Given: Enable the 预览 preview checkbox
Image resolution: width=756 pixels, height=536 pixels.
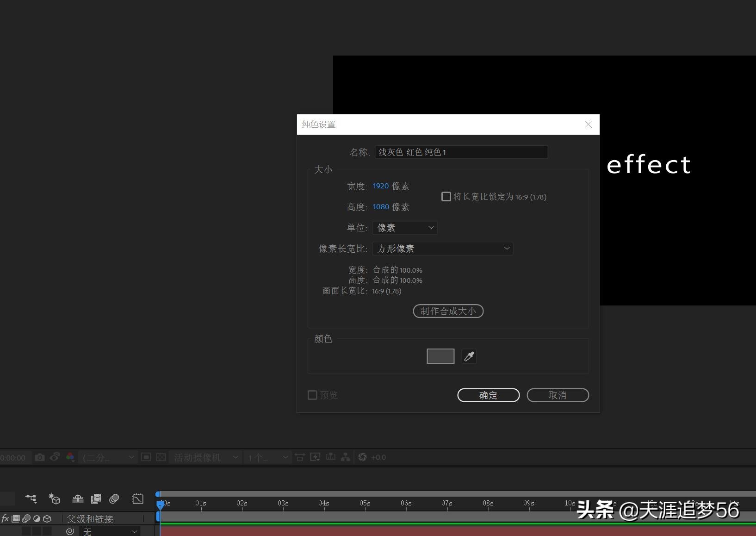Looking at the screenshot, I should click(x=312, y=395).
